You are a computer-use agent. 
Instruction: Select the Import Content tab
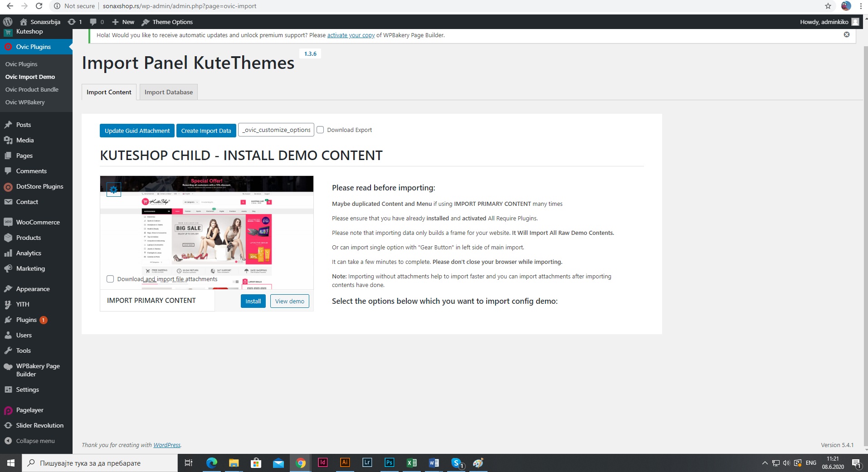109,92
